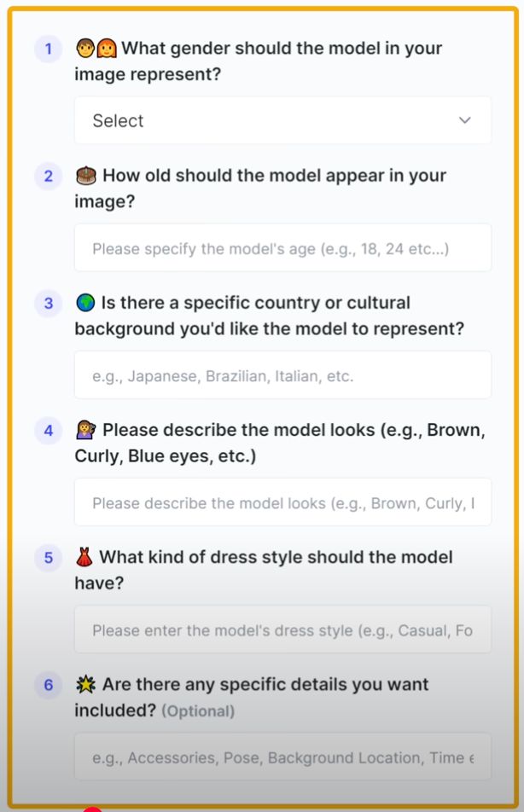Click the (Optional) label text

199,711
